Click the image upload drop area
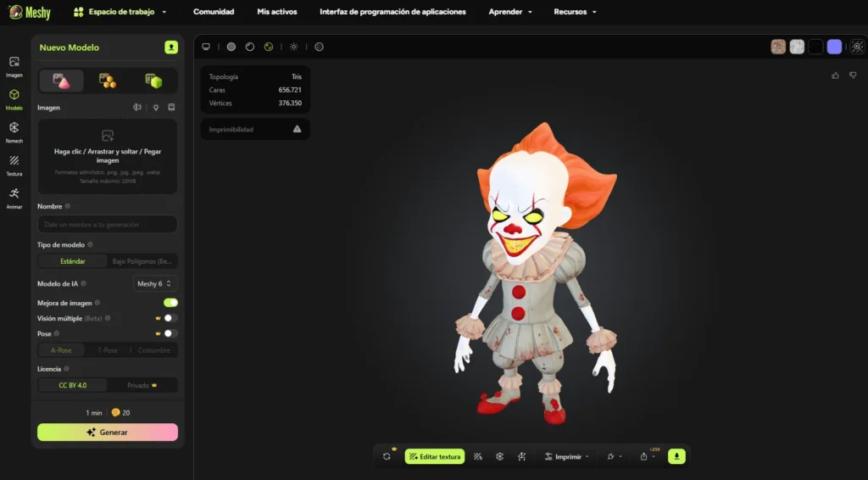This screenshot has height=480, width=868. coord(108,157)
